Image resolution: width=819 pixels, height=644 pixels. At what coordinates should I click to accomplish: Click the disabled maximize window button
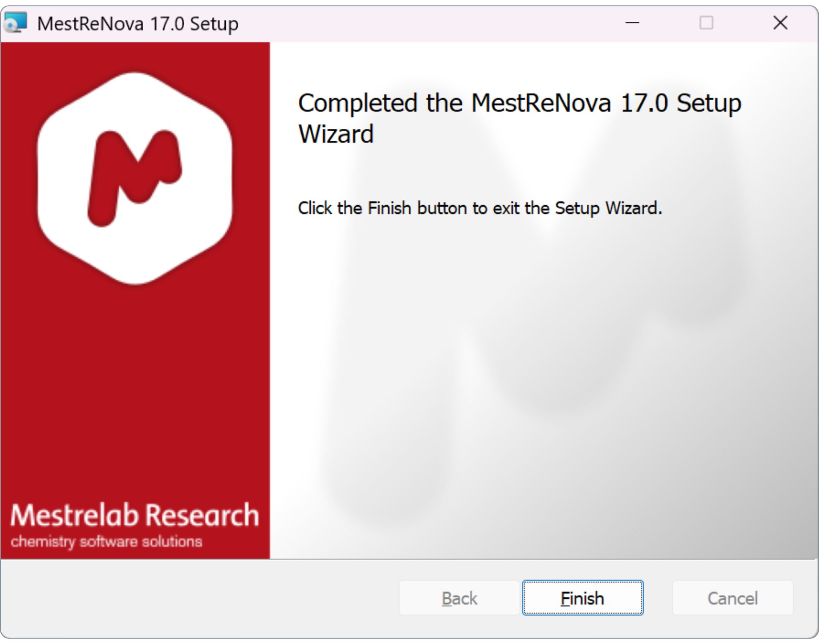pyautogui.click(x=706, y=23)
